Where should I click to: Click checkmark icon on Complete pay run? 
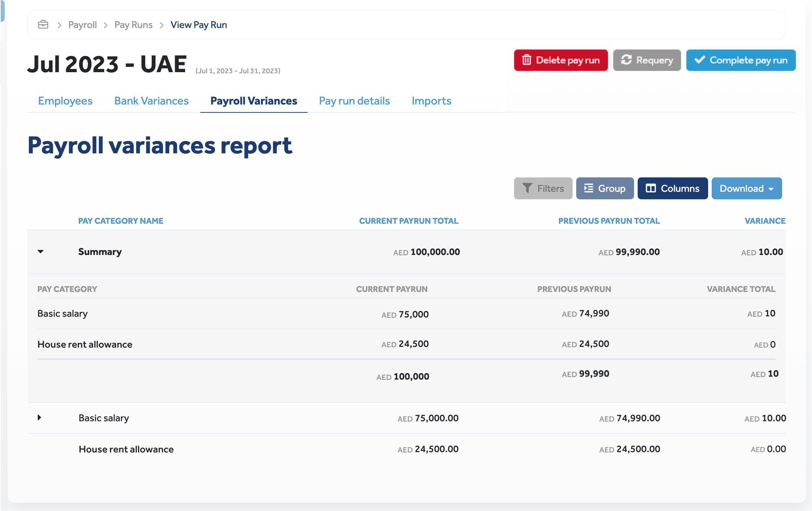coord(699,60)
